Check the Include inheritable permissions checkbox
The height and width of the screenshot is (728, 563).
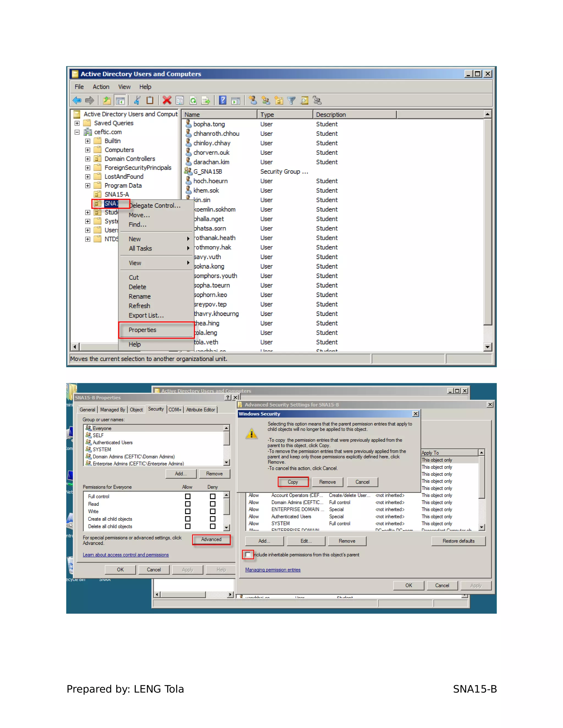[248, 555]
